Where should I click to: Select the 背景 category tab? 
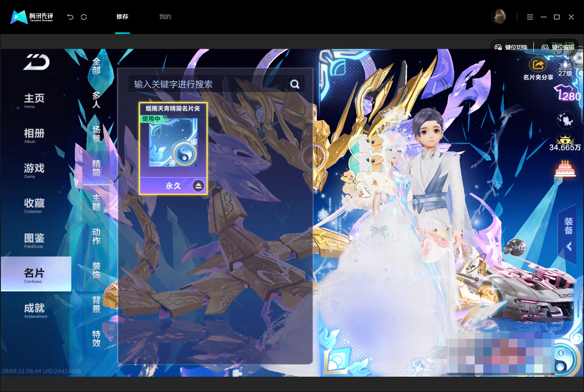[x=96, y=304]
